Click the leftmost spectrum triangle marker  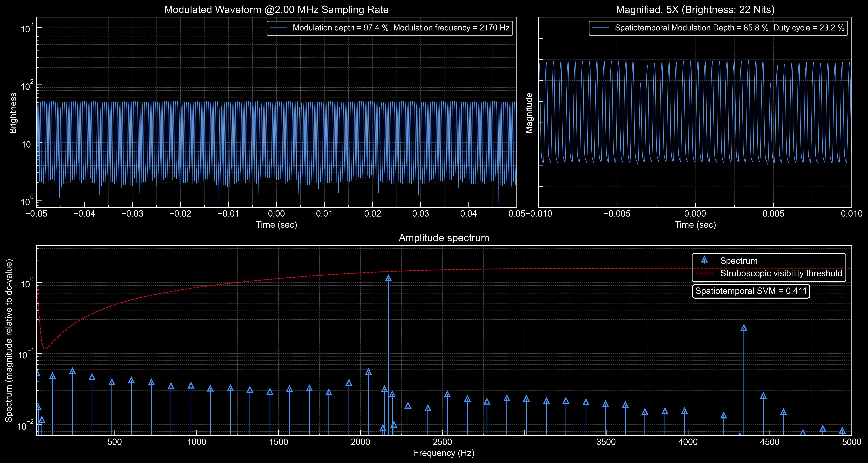coord(37,373)
